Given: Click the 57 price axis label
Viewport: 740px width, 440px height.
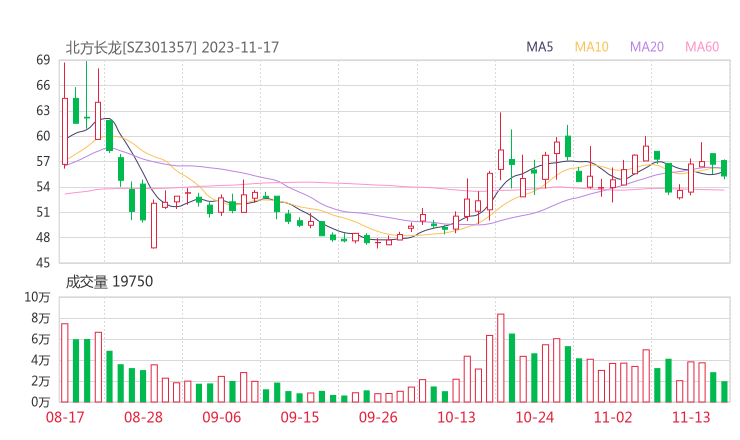Looking at the screenshot, I should [x=43, y=161].
